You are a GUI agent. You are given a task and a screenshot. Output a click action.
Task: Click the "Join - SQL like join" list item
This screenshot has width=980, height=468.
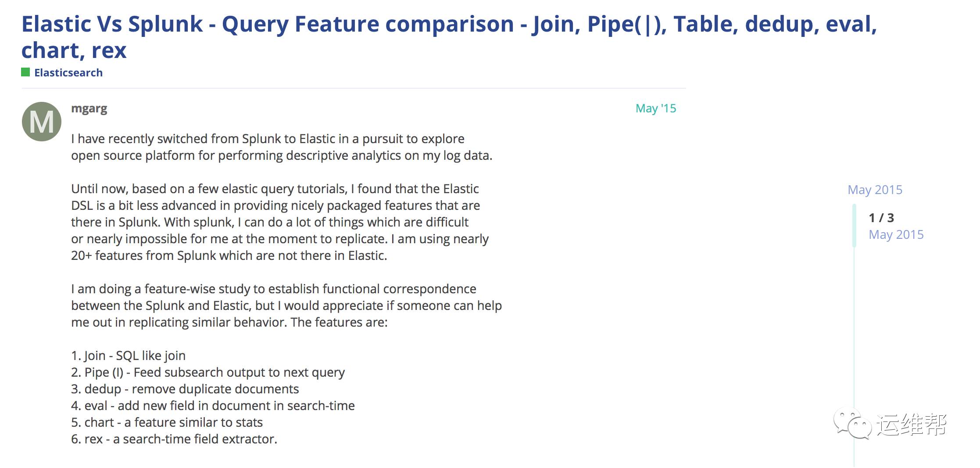pos(129,356)
